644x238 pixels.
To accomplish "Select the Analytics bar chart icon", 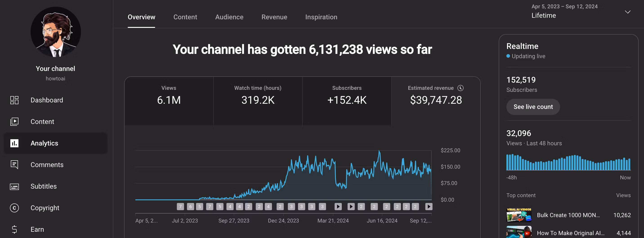I will [x=14, y=143].
